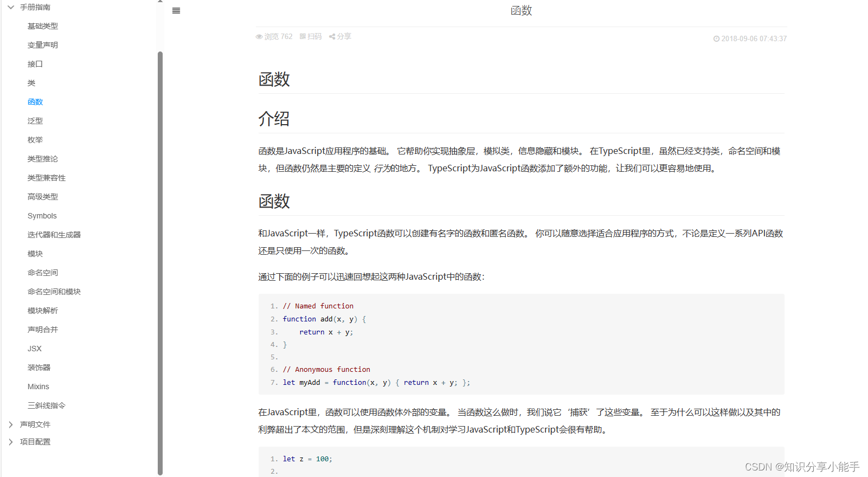The height and width of the screenshot is (477, 868).
Task: Open the 基础类型 chapter
Action: click(43, 26)
